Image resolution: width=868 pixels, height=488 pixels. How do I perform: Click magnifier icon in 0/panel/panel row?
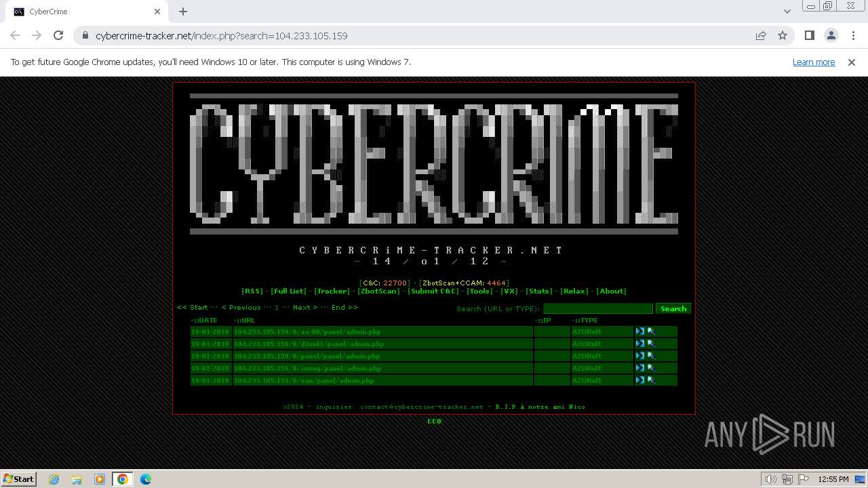[x=651, y=356]
